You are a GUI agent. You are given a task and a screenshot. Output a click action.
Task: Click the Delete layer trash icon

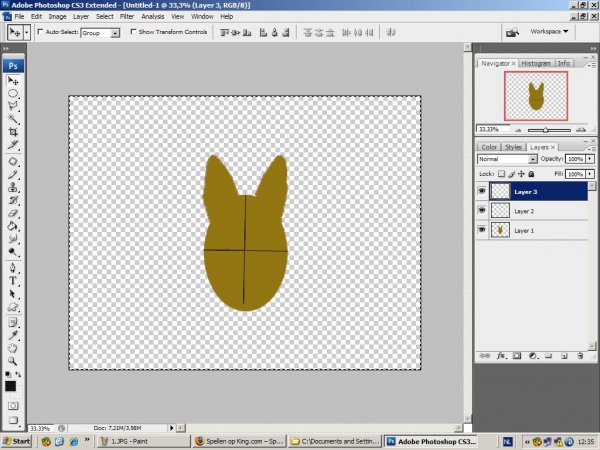(x=580, y=356)
